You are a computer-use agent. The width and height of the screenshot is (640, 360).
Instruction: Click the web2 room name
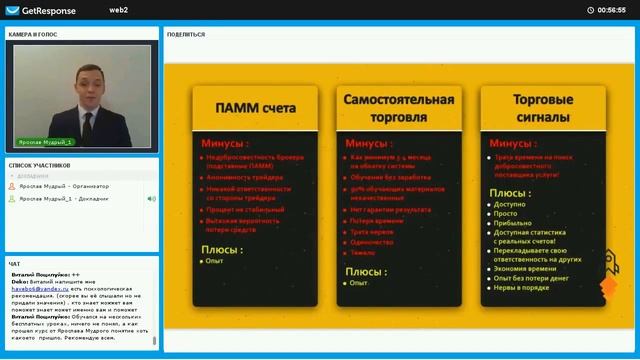pos(118,10)
